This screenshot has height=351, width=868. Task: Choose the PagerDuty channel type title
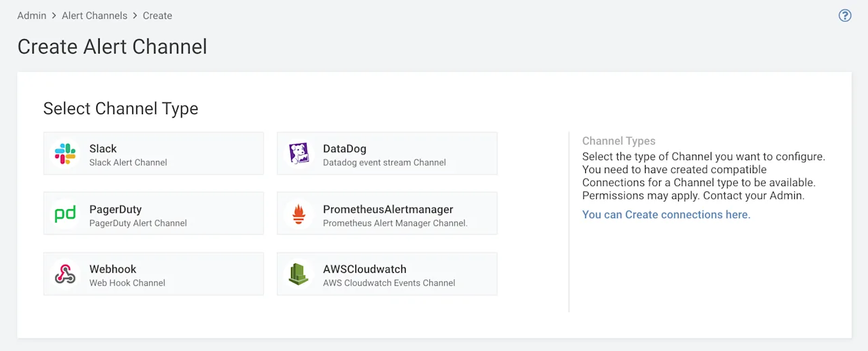pos(115,209)
